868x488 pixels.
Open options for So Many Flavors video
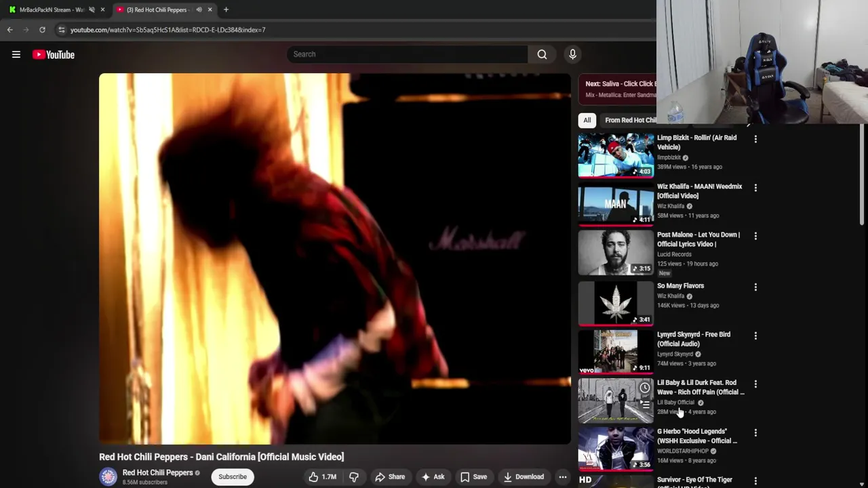click(755, 287)
